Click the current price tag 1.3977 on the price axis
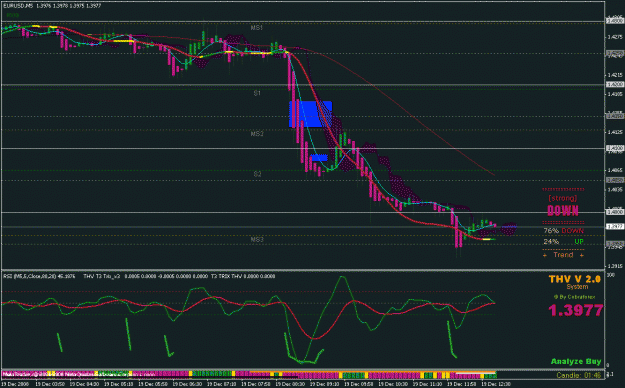Image resolution: width=625 pixels, height=388 pixels. click(x=615, y=226)
